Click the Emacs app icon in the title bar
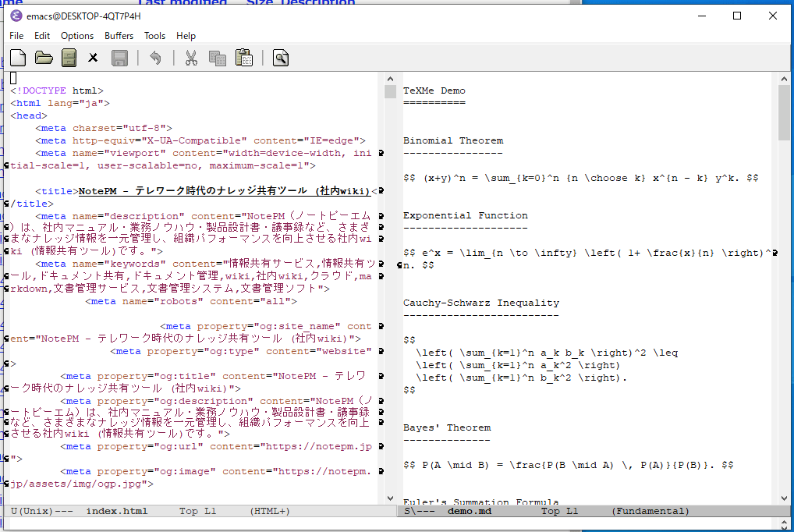794x532 pixels. click(16, 16)
